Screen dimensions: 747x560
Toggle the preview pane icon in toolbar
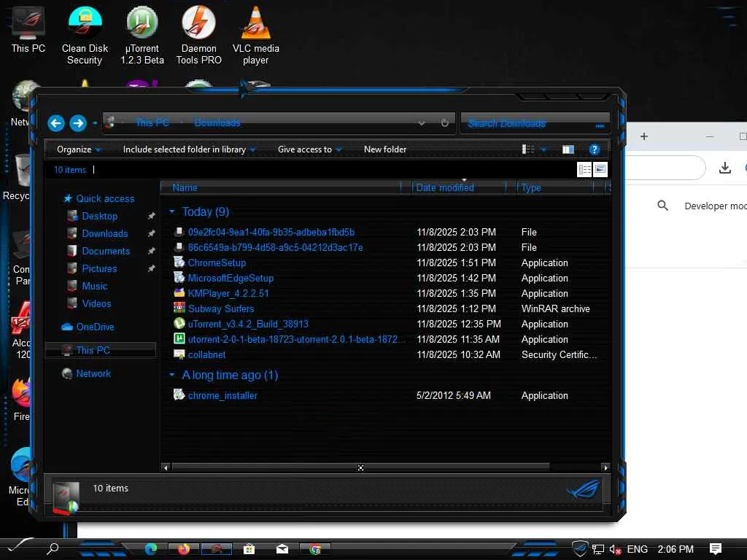[568, 149]
